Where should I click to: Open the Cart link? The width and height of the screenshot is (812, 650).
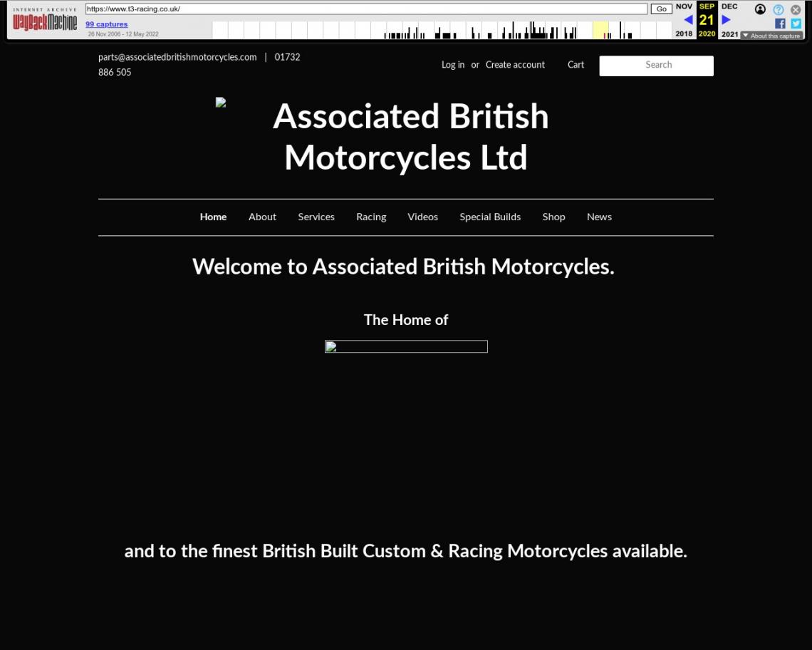tap(576, 65)
